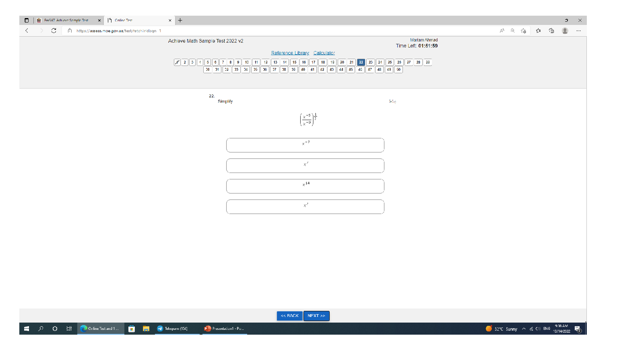The image size is (644, 362).
Task: Select answer option x to the 14
Action: click(x=305, y=186)
